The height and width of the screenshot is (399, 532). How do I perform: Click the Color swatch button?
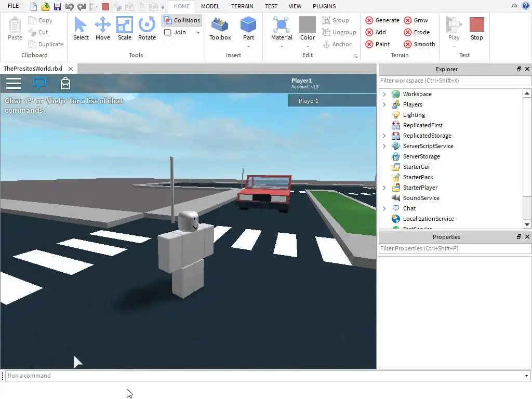[308, 25]
